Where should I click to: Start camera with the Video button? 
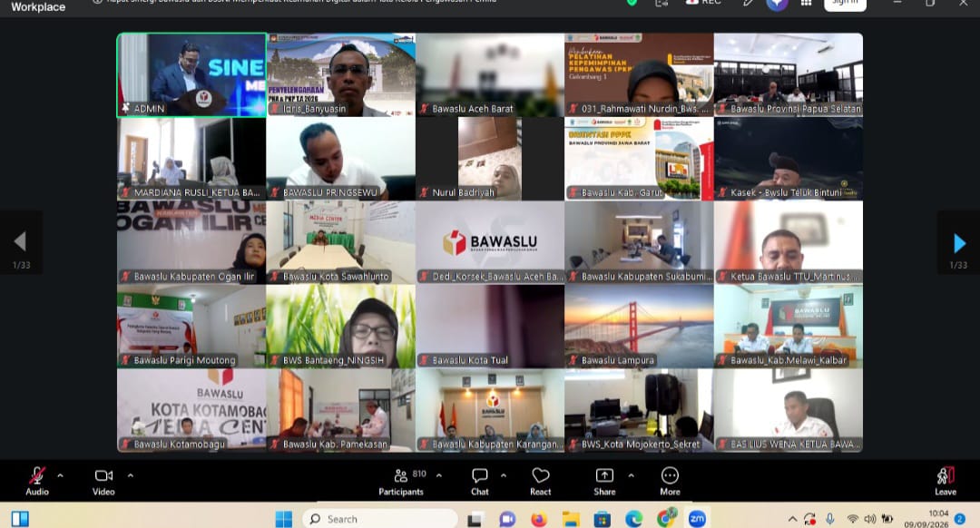[103, 481]
